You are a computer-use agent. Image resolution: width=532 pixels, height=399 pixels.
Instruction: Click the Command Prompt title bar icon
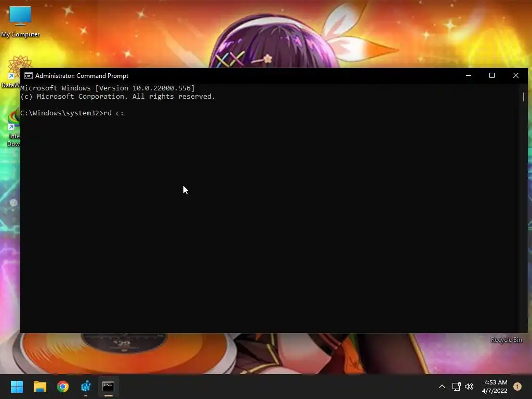tap(29, 76)
